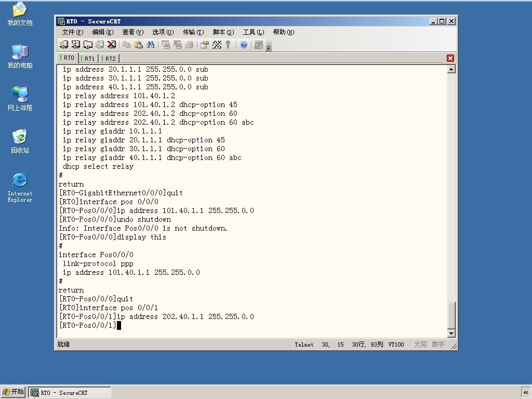
Task: Open the 查看(V) menu
Action: tap(133, 32)
